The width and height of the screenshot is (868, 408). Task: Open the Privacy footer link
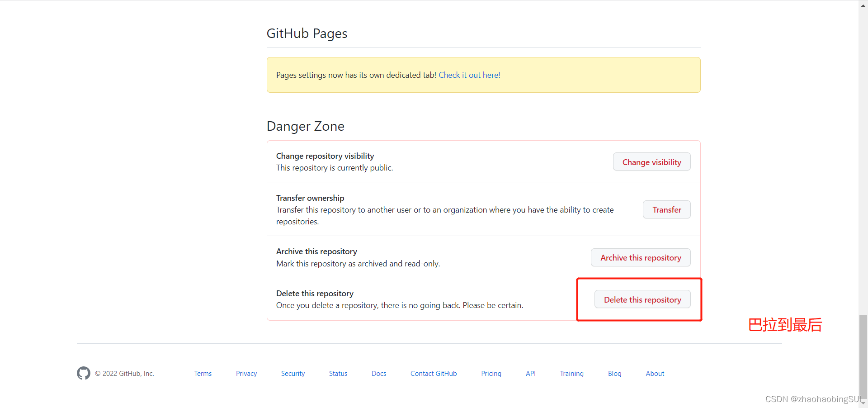246,374
